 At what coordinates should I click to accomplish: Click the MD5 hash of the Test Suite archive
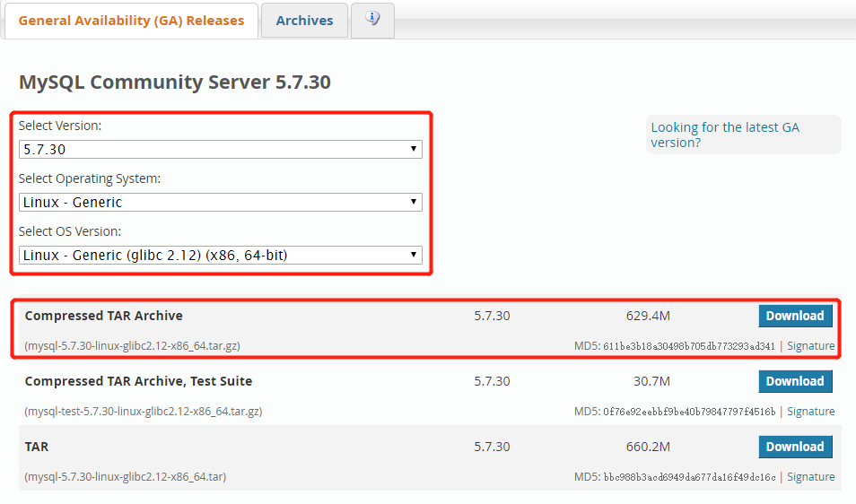(689, 412)
